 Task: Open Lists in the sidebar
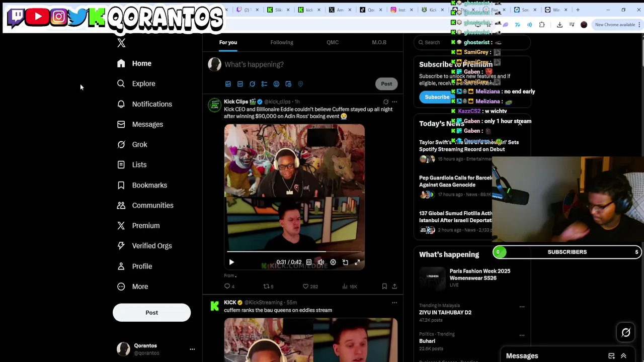click(x=132, y=164)
